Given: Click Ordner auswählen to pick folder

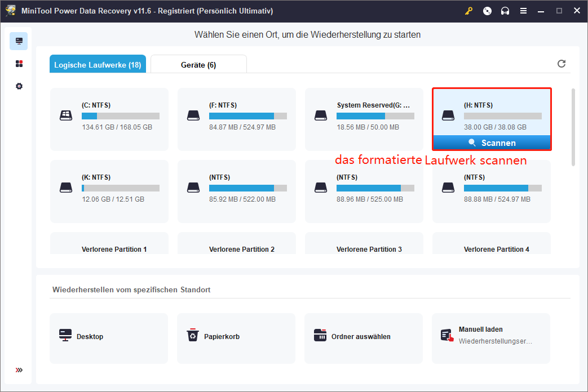Looking at the screenshot, I should [364, 337].
